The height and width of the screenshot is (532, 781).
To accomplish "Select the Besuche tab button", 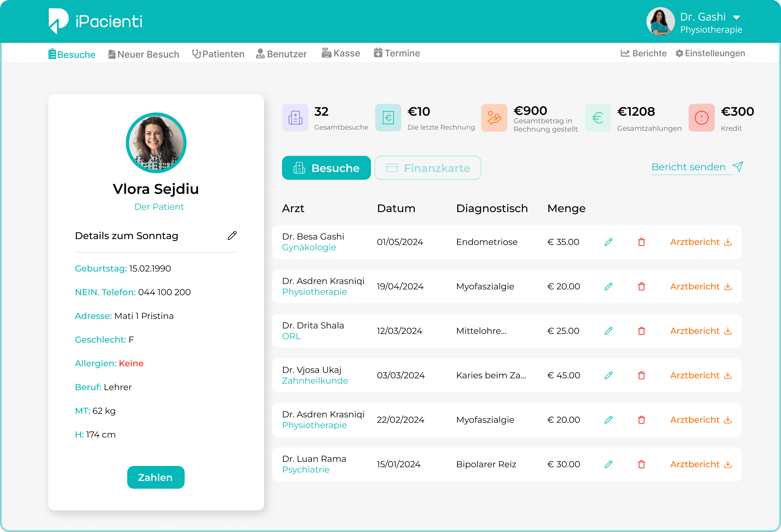I will (326, 168).
